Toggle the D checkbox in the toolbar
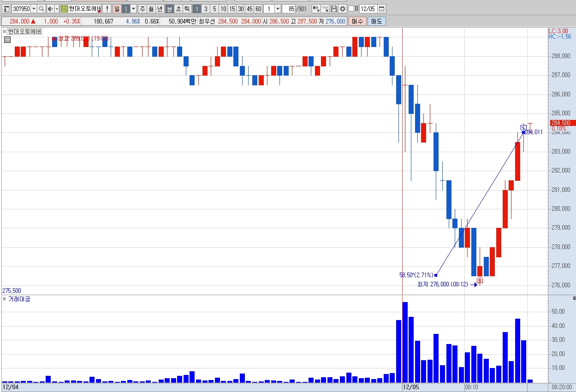The image size is (576, 392). 351,9
